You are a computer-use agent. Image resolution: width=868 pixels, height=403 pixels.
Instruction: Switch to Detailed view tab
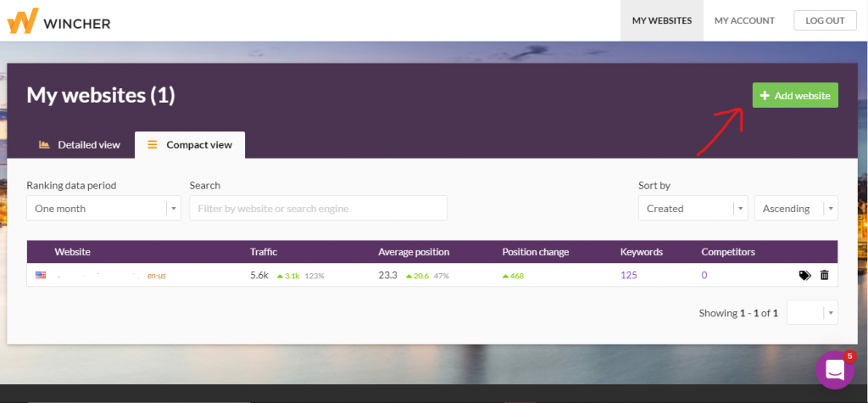(x=79, y=145)
